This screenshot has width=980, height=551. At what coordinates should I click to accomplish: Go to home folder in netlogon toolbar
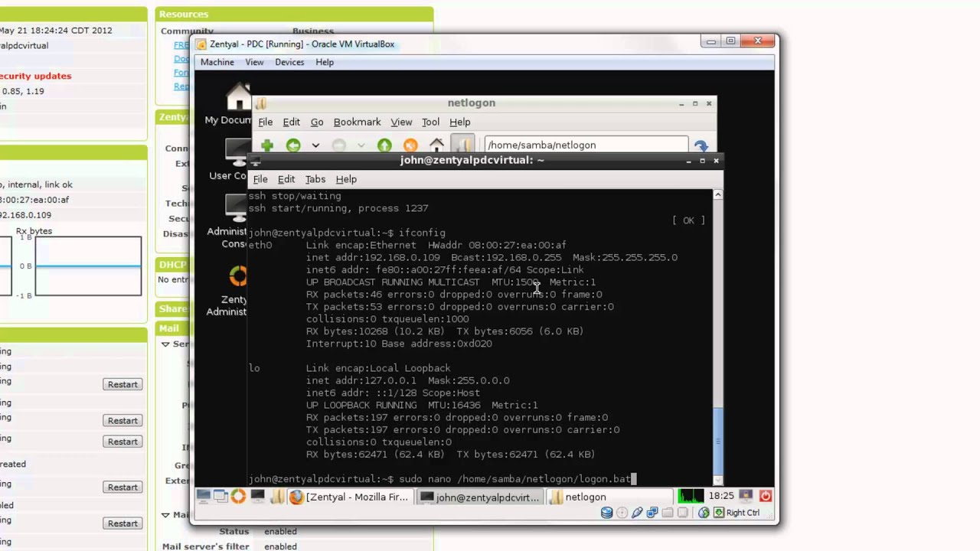coord(436,145)
